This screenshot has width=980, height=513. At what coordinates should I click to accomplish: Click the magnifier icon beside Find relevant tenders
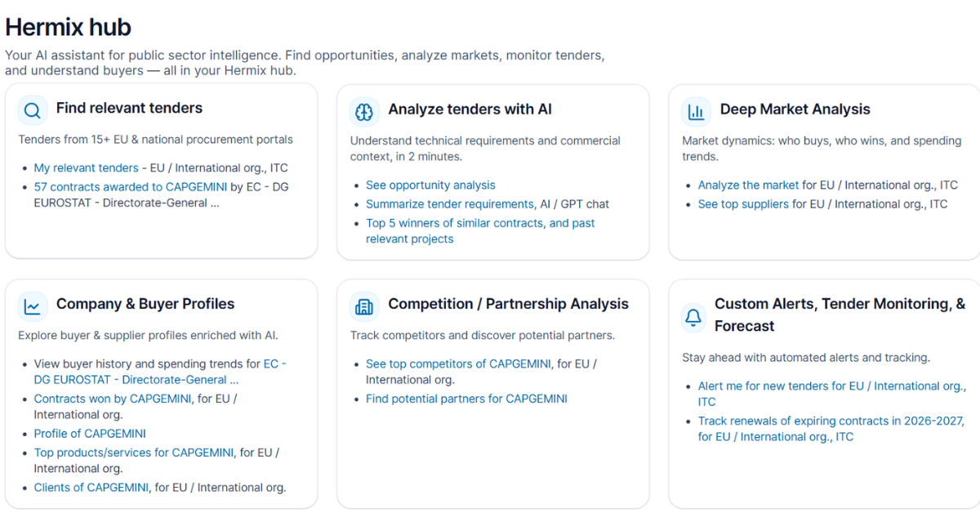point(33,110)
